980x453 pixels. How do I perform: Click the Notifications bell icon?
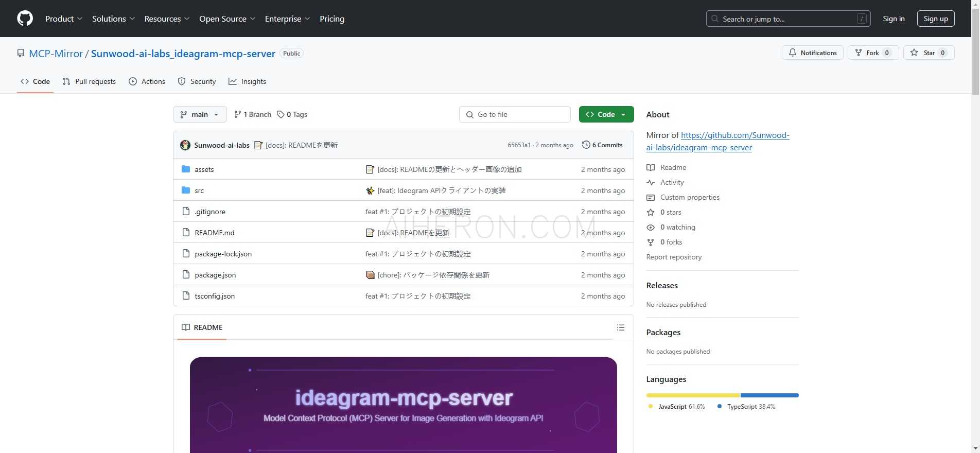pos(793,53)
